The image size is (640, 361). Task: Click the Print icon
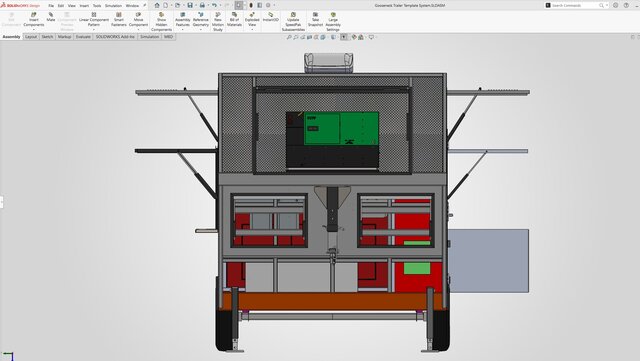(202, 5)
